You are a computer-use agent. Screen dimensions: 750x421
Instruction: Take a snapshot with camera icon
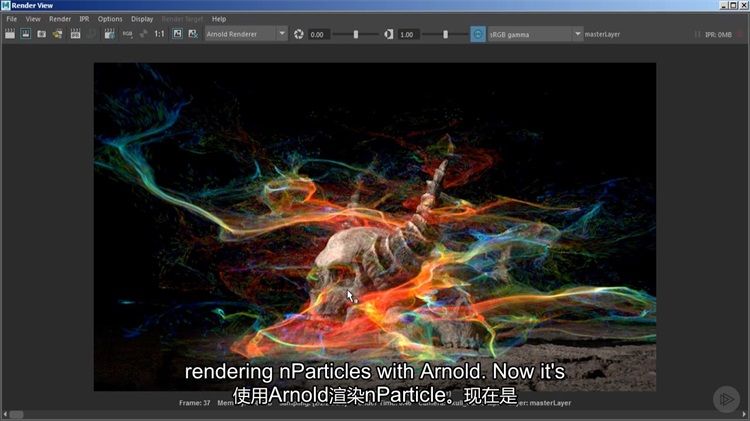pyautogui.click(x=42, y=34)
